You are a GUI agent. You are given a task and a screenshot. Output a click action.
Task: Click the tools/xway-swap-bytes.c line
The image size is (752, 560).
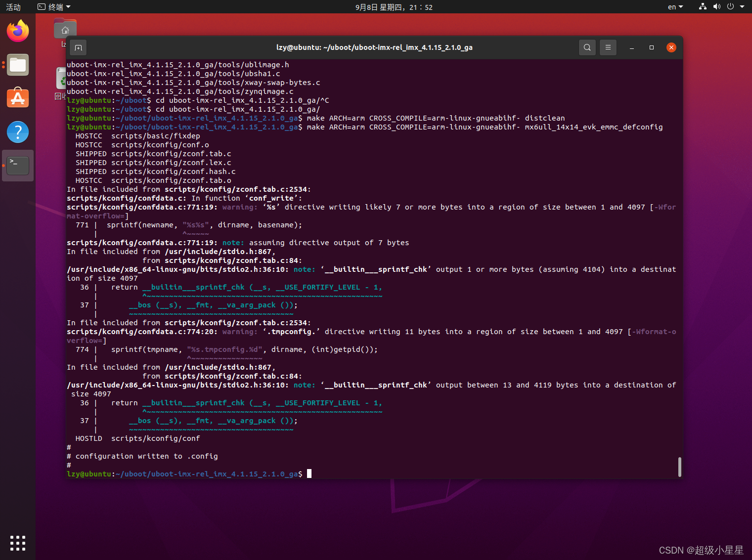click(x=193, y=83)
